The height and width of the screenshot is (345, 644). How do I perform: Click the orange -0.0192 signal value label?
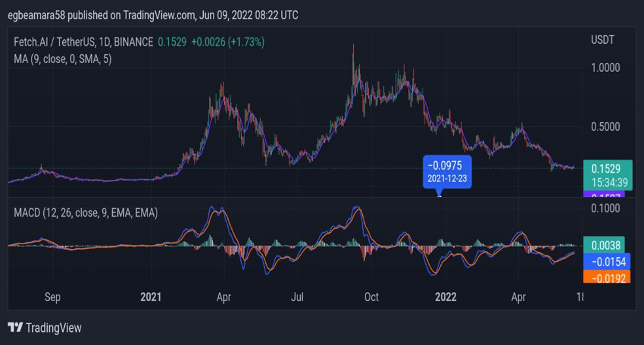(607, 278)
